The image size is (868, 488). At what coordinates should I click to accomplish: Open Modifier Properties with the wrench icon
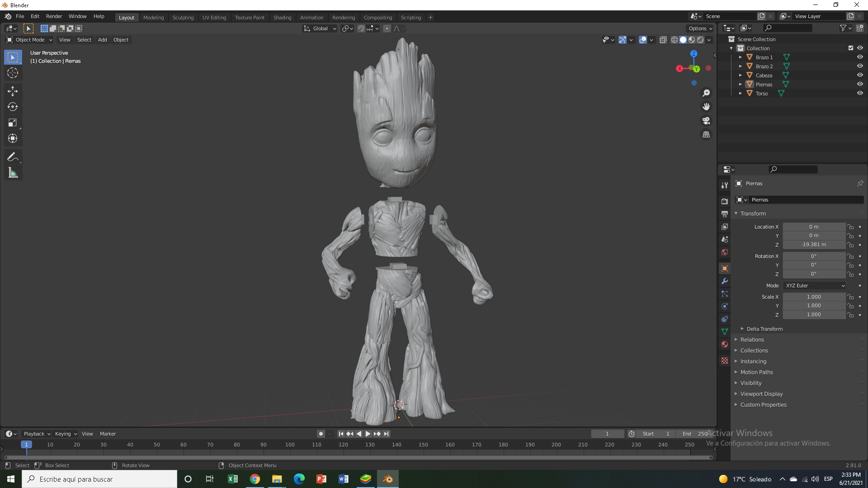click(725, 281)
